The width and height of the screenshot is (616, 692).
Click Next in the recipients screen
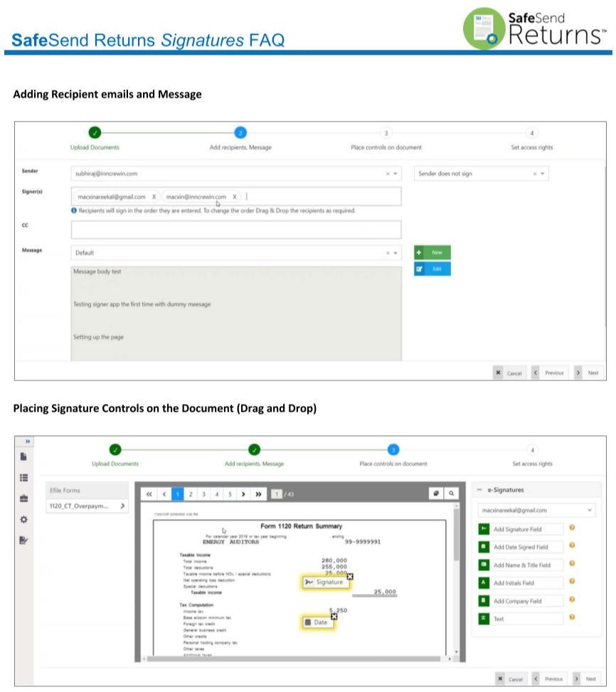click(x=589, y=373)
